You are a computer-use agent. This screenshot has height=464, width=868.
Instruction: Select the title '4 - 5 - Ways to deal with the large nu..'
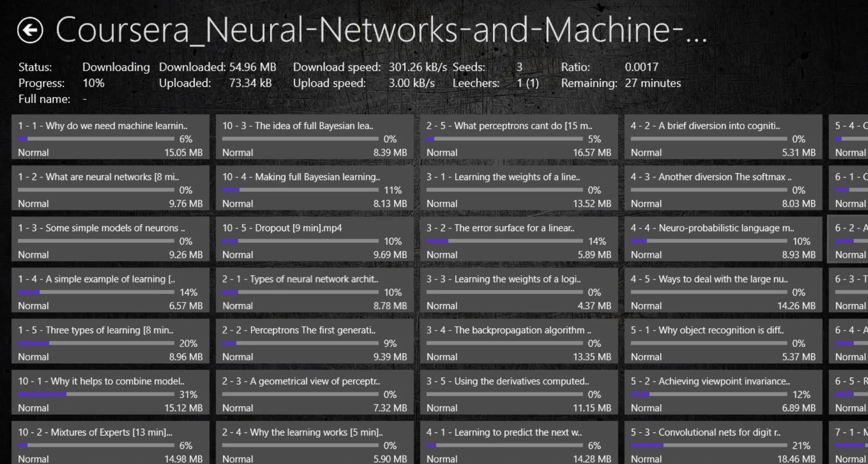pyautogui.click(x=709, y=279)
